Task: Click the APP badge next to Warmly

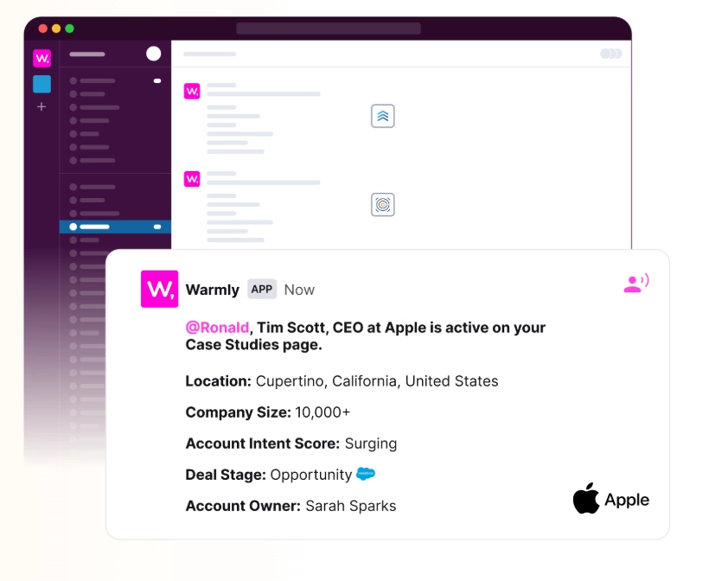Action: pos(262,290)
